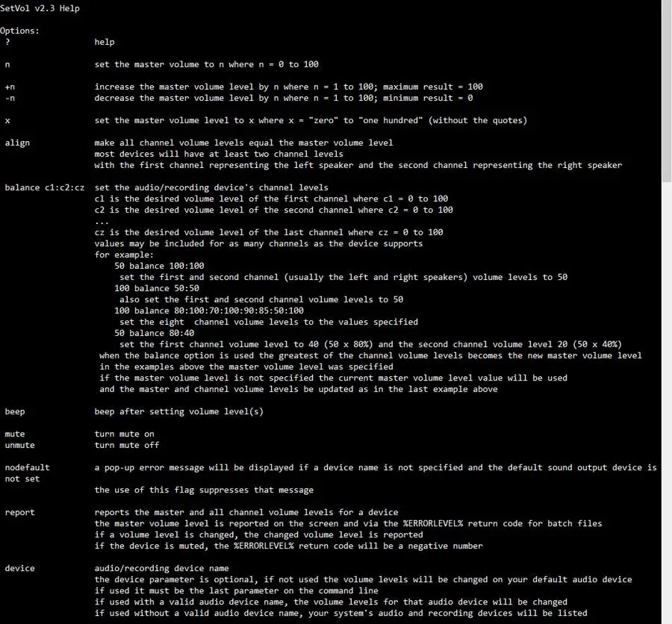
Task: Click 'if used without a valid audio device name'
Action: click(340, 613)
